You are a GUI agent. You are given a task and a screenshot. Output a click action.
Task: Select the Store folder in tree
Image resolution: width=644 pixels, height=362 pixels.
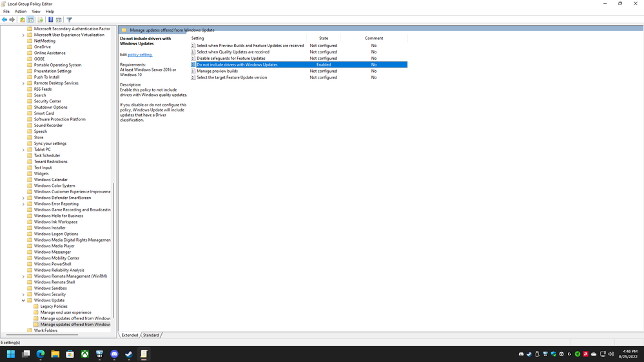(x=39, y=137)
